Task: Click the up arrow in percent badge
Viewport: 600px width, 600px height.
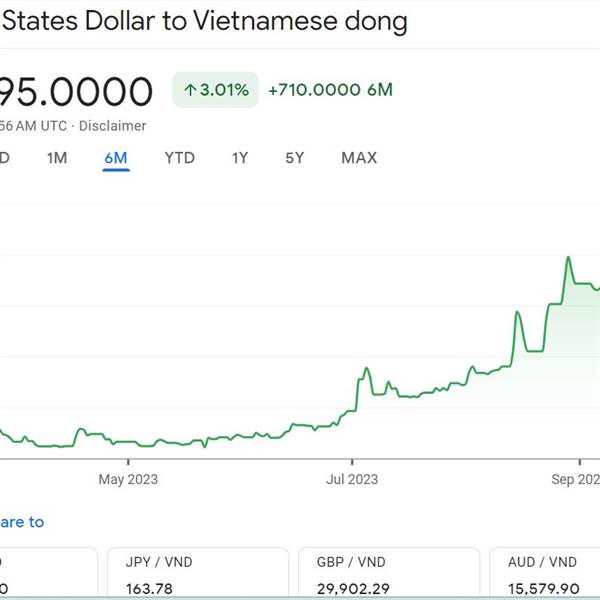Action: [190, 90]
